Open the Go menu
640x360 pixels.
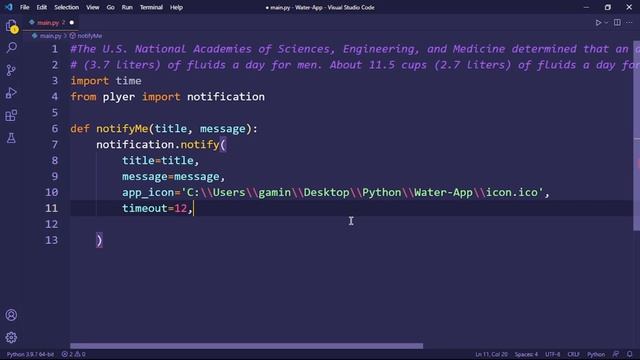111,7
